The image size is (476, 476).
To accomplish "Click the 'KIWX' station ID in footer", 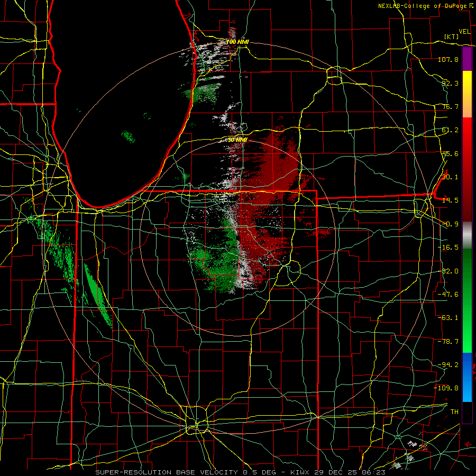I will coord(300,472).
